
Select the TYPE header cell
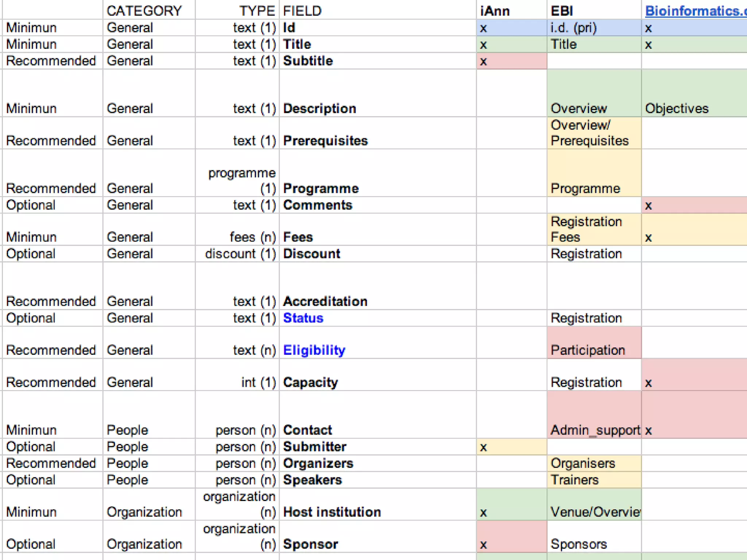pos(257,11)
